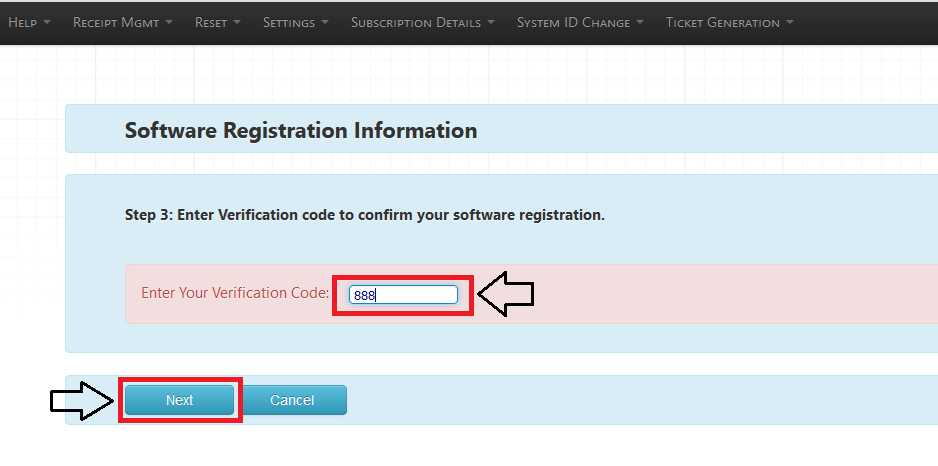Click the arrow pointing at the Next button
Screen dimensions: 938x466
pos(83,401)
